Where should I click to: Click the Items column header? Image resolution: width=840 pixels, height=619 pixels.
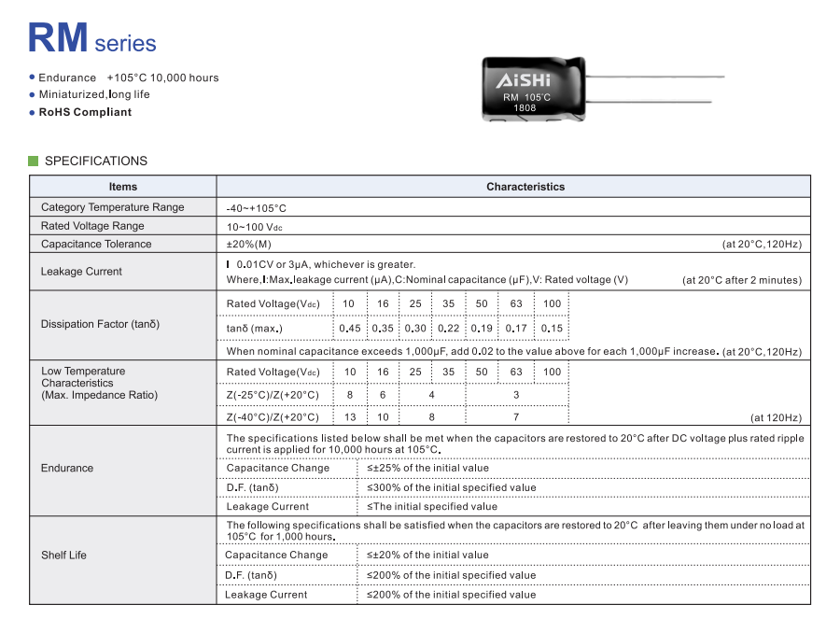click(122, 187)
